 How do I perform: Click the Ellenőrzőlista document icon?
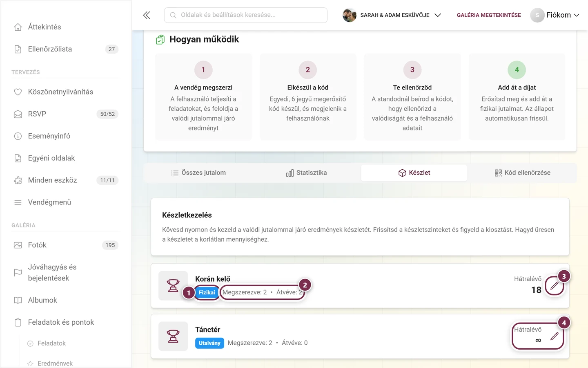click(18, 49)
